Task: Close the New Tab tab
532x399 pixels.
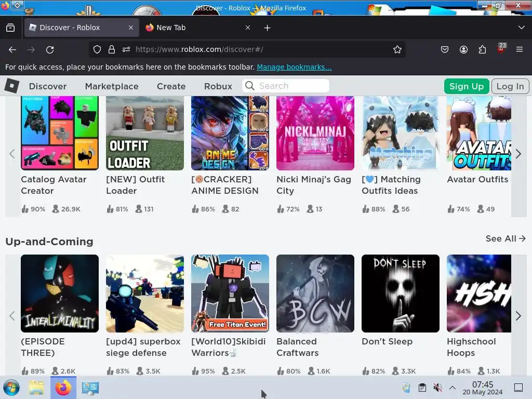Action: pyautogui.click(x=248, y=28)
